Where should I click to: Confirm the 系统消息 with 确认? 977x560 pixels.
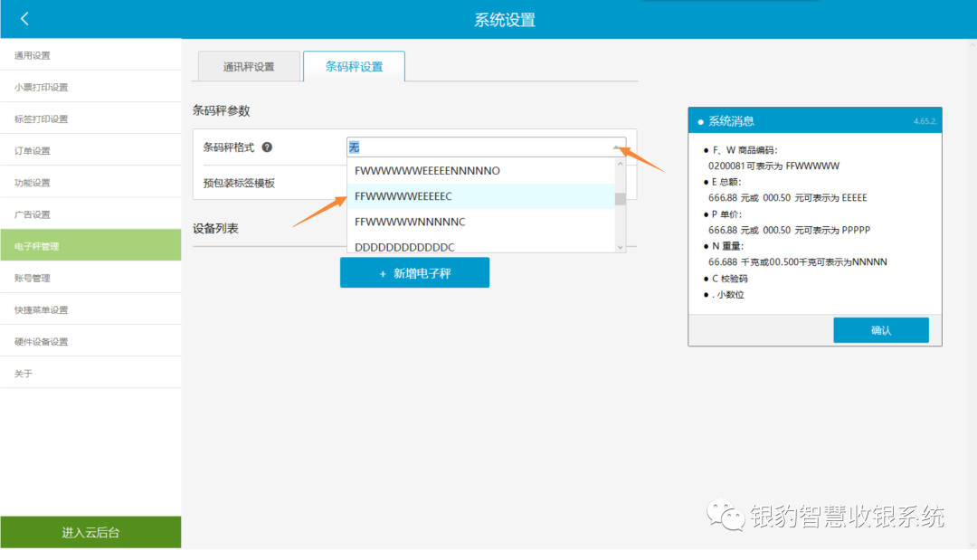point(880,329)
